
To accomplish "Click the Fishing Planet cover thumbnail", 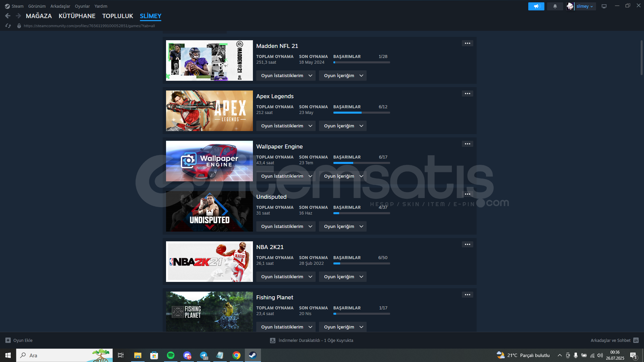I will (209, 312).
